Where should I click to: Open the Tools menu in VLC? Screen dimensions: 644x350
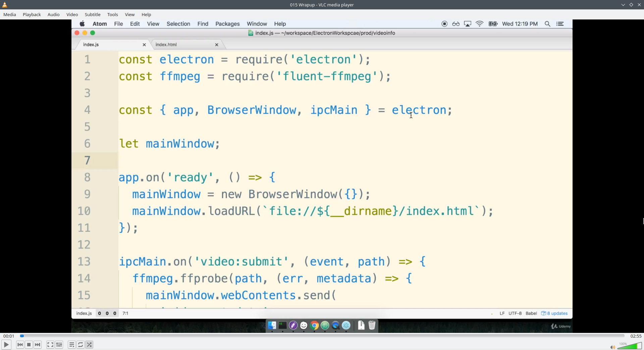point(113,14)
